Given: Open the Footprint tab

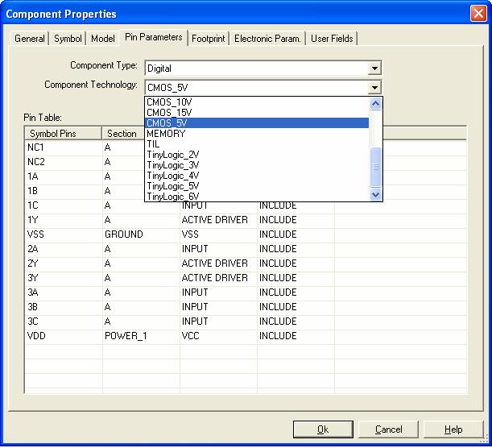Looking at the screenshot, I should click(x=208, y=39).
